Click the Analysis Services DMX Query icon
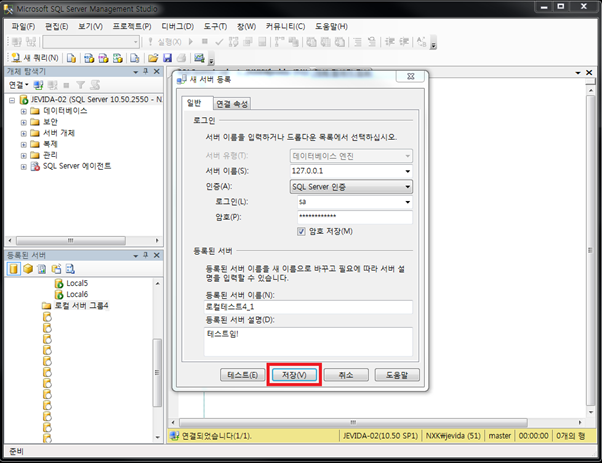 (103, 58)
